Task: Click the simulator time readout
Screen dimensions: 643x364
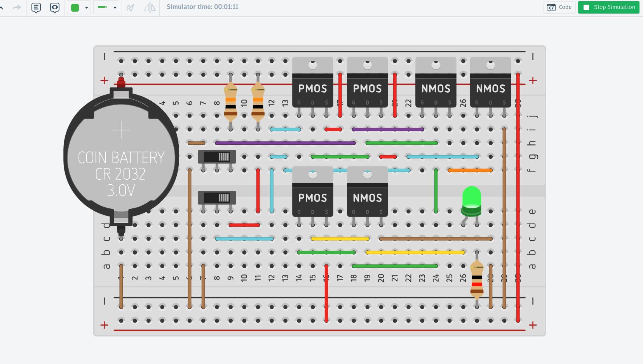Action: coord(202,7)
